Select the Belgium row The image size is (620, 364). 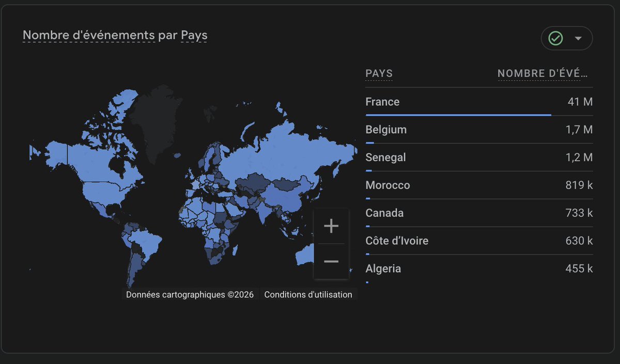click(x=479, y=130)
